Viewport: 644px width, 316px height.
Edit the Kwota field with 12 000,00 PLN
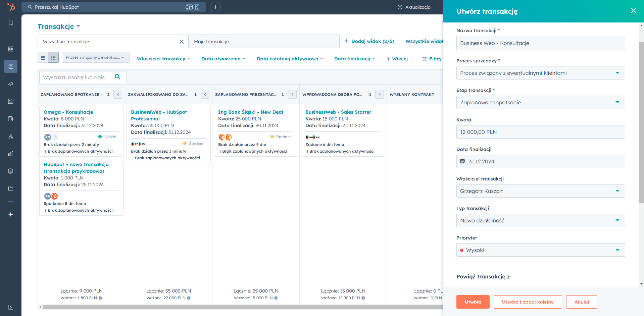click(x=541, y=132)
